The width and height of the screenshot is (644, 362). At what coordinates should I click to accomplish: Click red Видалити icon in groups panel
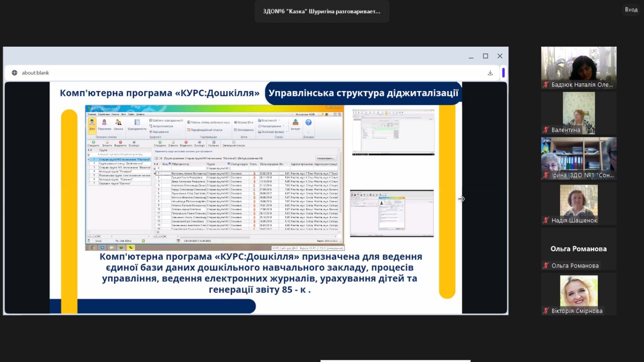click(x=120, y=142)
